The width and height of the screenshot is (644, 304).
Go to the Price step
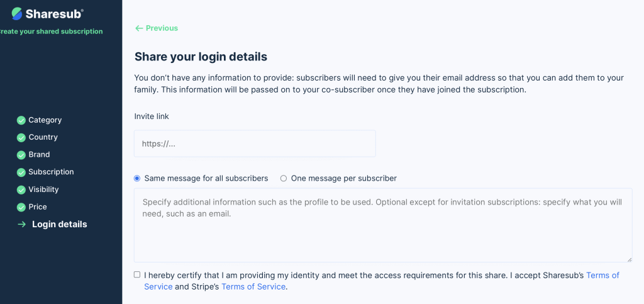click(x=38, y=206)
